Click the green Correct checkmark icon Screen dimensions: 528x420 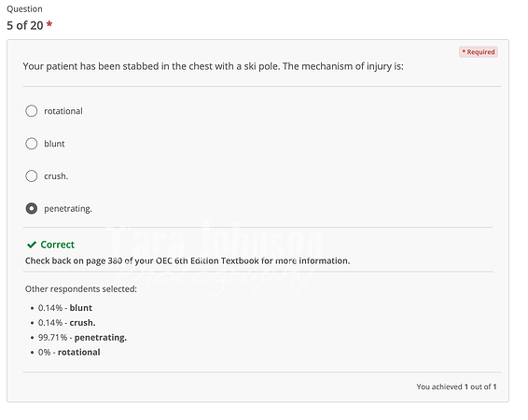click(x=32, y=245)
